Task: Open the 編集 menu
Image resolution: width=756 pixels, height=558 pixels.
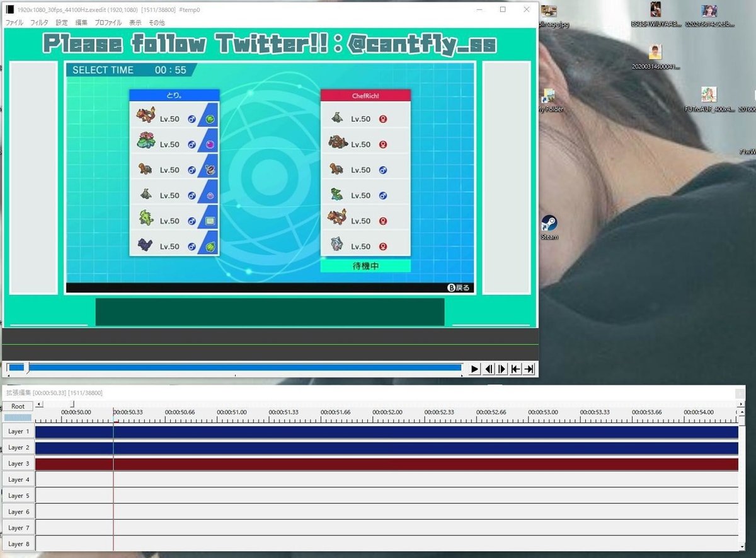Action: click(81, 23)
